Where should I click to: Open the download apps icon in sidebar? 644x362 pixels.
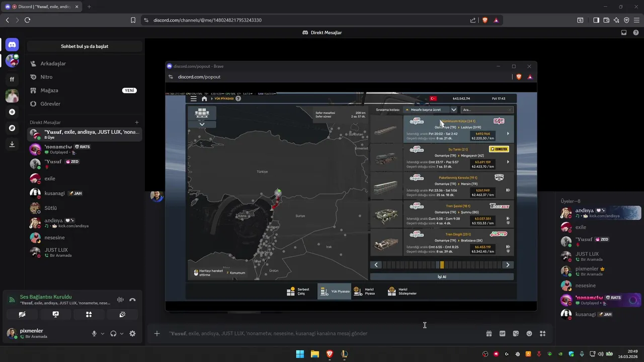(12, 144)
